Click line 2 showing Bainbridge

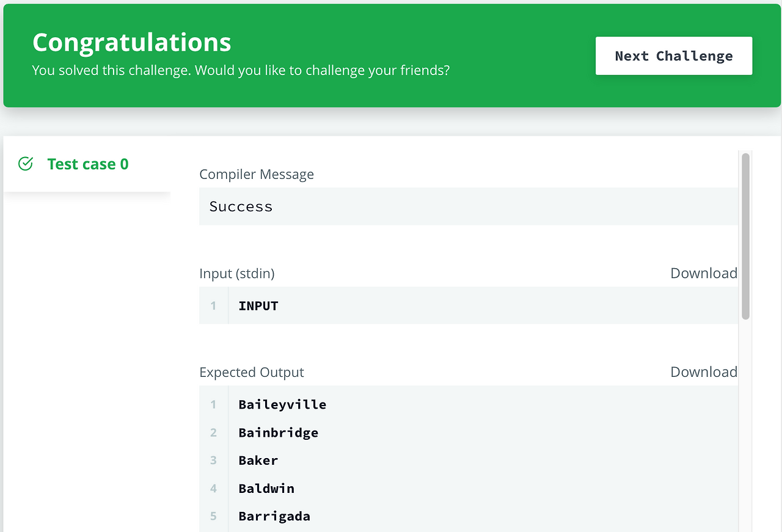click(279, 432)
